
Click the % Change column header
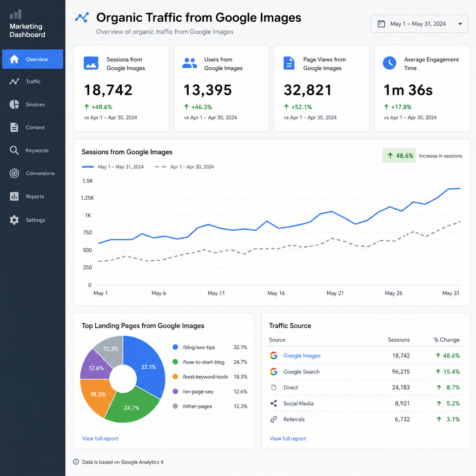click(x=447, y=340)
